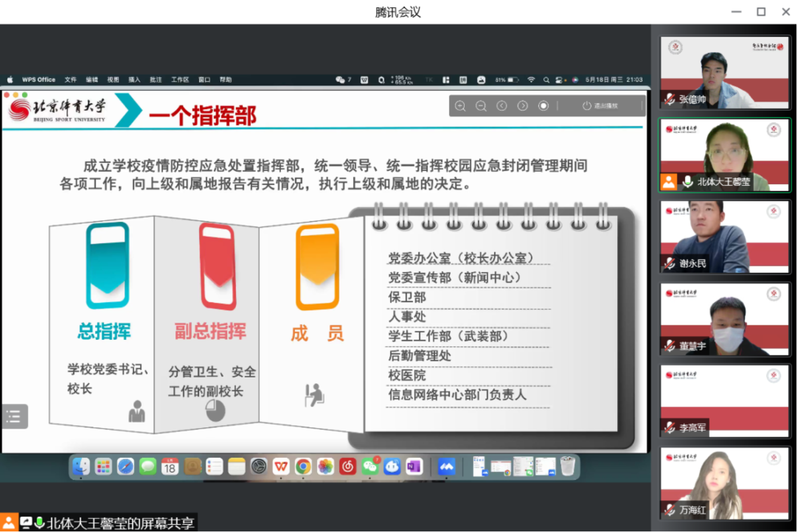
Task: Open the Apple menu
Action: (x=10, y=80)
